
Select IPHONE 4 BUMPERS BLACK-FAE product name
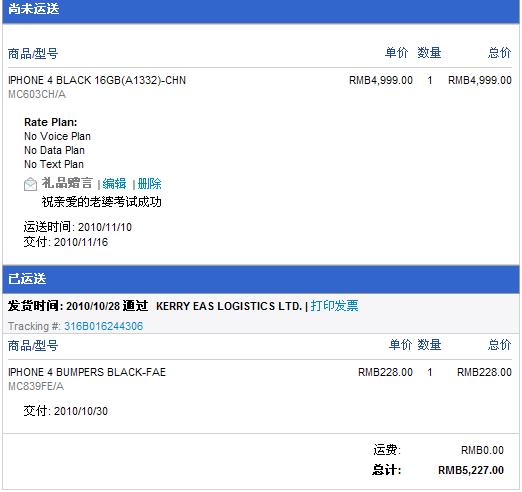coord(87,372)
